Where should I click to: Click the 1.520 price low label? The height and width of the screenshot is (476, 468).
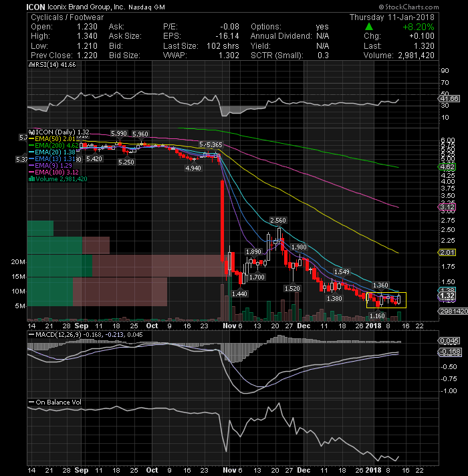pos(292,288)
